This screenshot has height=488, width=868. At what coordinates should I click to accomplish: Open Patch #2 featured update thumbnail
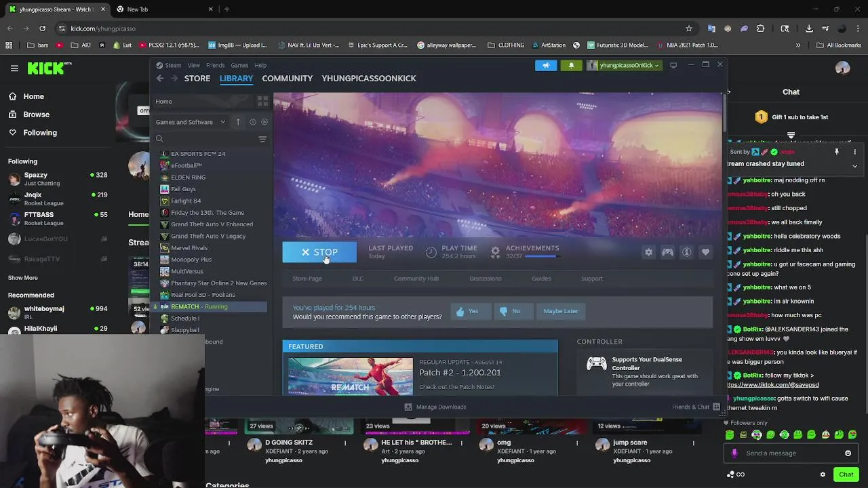click(351, 376)
